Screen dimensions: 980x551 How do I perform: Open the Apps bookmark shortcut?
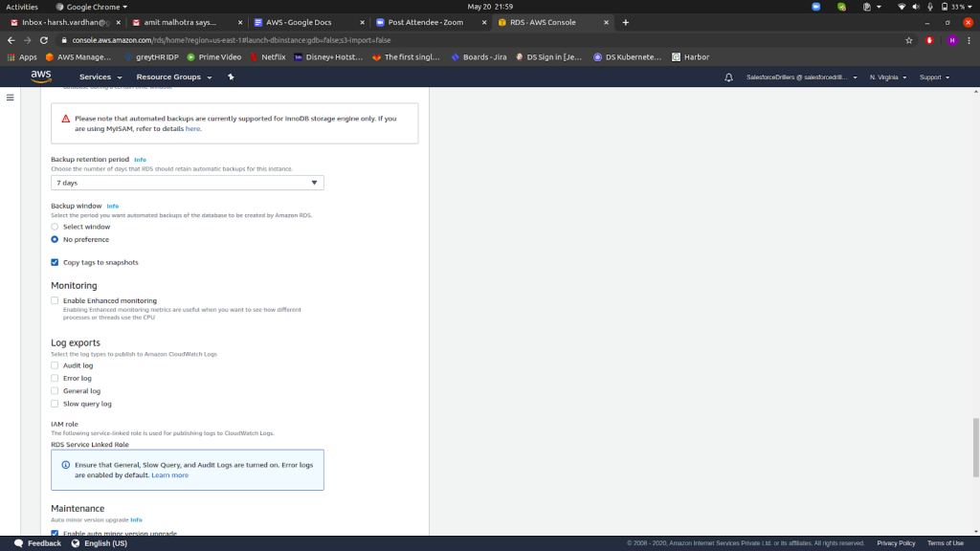coord(22,56)
